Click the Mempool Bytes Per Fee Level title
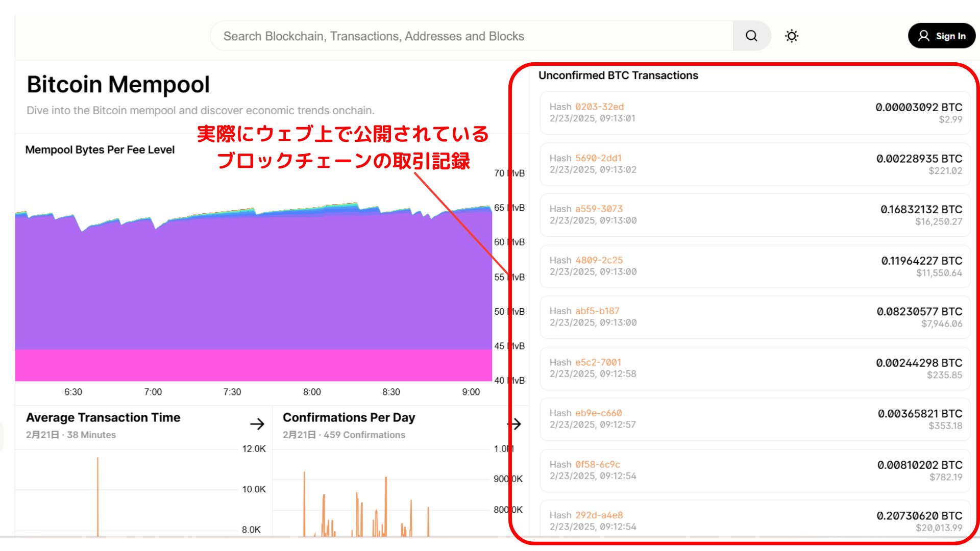980x551 pixels. [100, 149]
